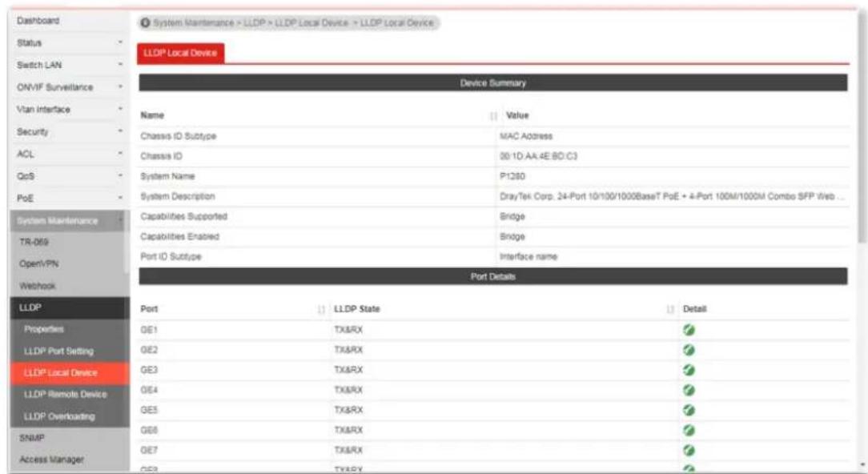Expand the Security menu arrow

coord(120,131)
